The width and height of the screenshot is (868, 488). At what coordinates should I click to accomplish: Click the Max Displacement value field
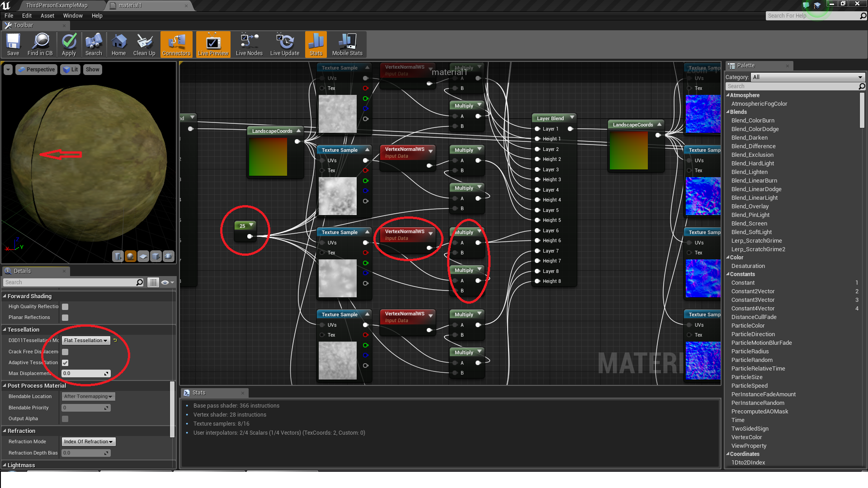pos(86,374)
